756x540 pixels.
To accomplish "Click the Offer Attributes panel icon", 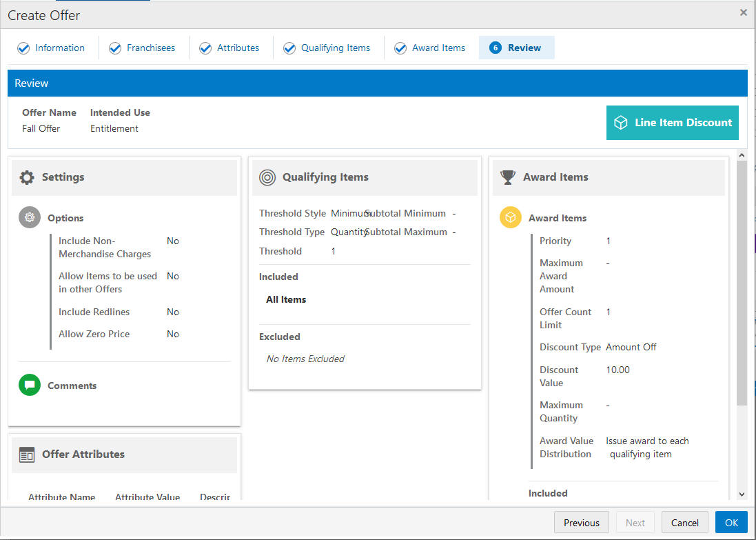I will 27,454.
